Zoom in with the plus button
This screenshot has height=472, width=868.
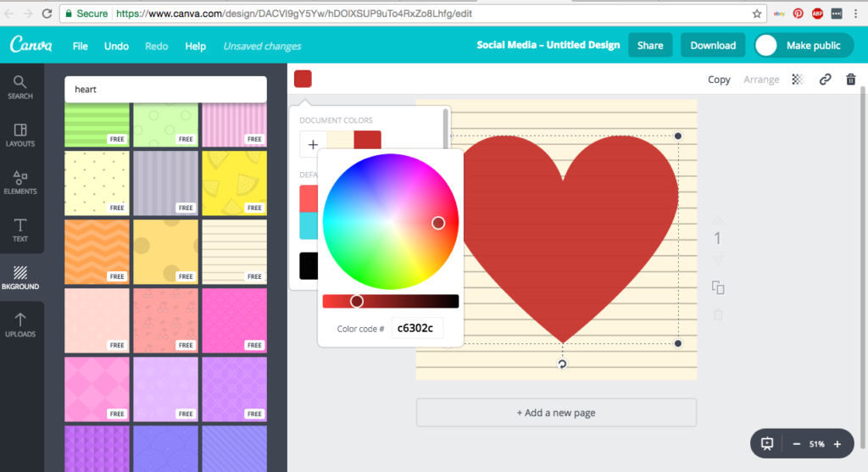point(837,444)
